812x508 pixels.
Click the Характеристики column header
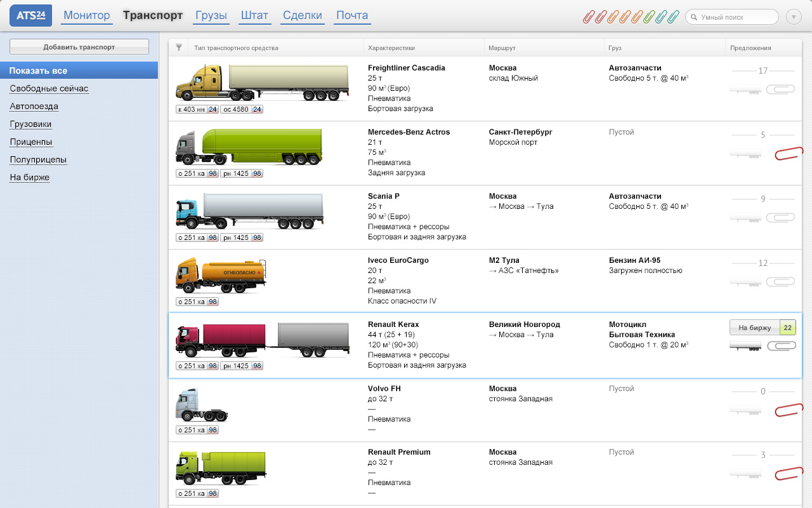pyautogui.click(x=391, y=48)
